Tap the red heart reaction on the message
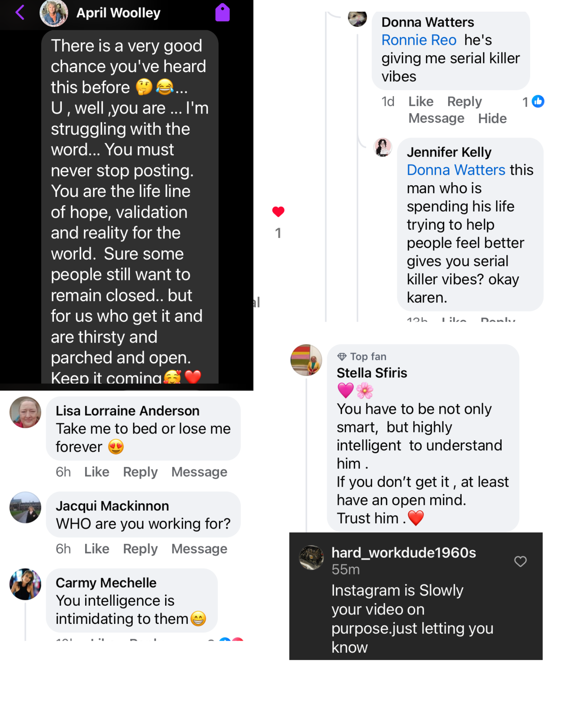 point(278,211)
